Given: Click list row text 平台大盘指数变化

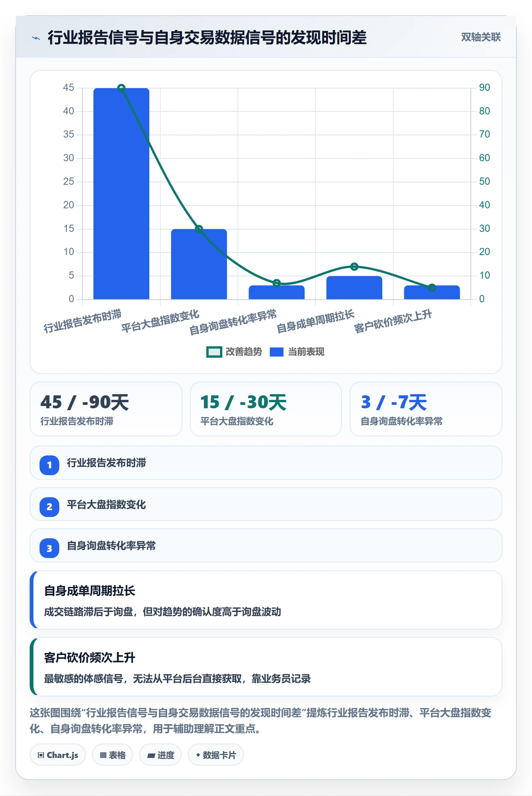Looking at the screenshot, I should [x=106, y=505].
